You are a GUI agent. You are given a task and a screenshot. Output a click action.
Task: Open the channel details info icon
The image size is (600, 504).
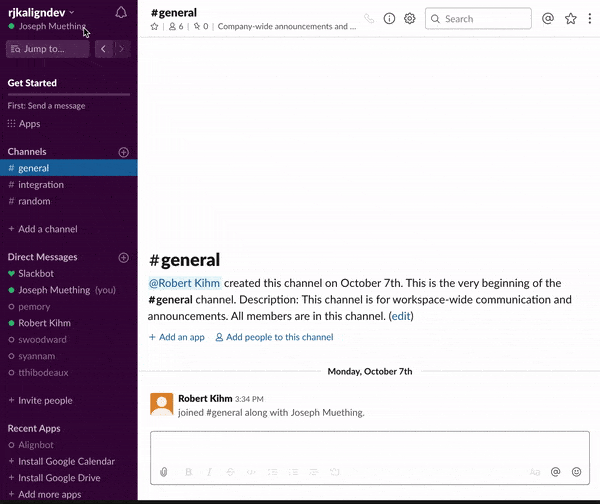click(389, 18)
